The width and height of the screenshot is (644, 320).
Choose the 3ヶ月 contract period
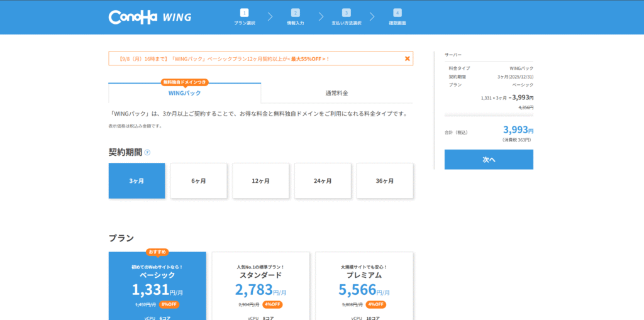pos(136,180)
